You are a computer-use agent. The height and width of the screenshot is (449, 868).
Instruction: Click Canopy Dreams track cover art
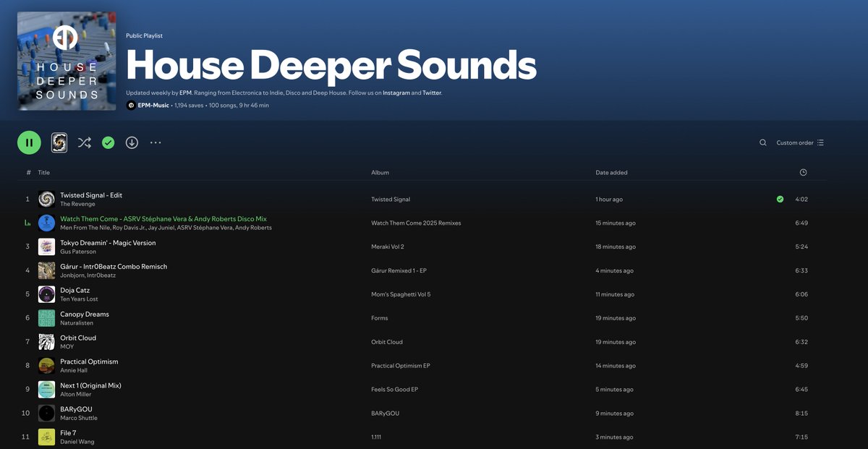click(46, 318)
